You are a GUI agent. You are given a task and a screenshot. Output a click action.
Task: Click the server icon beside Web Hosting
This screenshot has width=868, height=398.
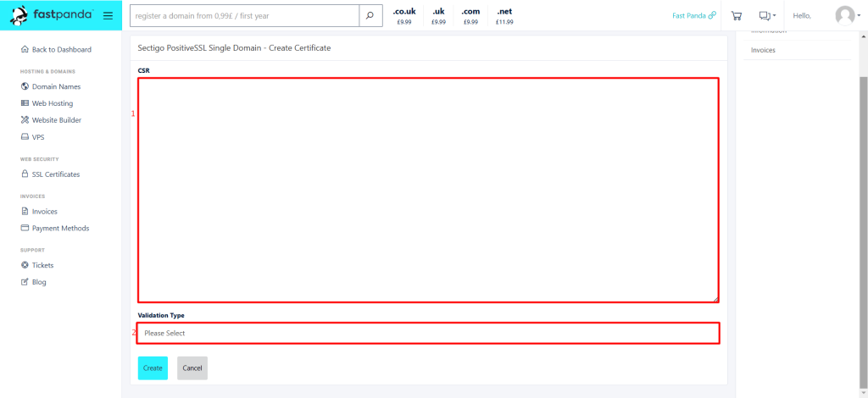(25, 102)
